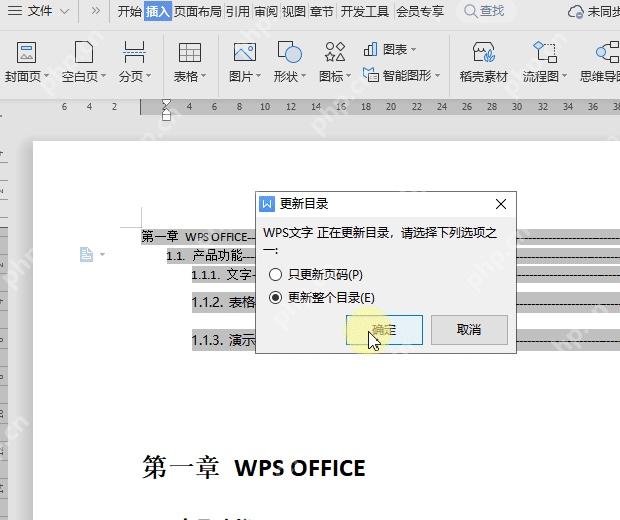The image size is (620, 520).
Task: Click the 智能图形 smart graphics icon
Action: coord(370,74)
